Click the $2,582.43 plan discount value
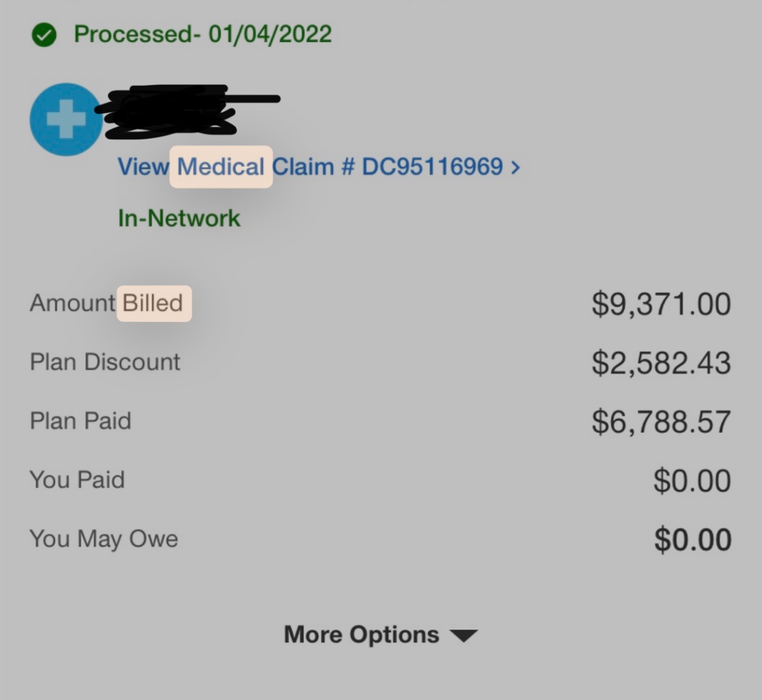The image size is (762, 700). coord(661,363)
